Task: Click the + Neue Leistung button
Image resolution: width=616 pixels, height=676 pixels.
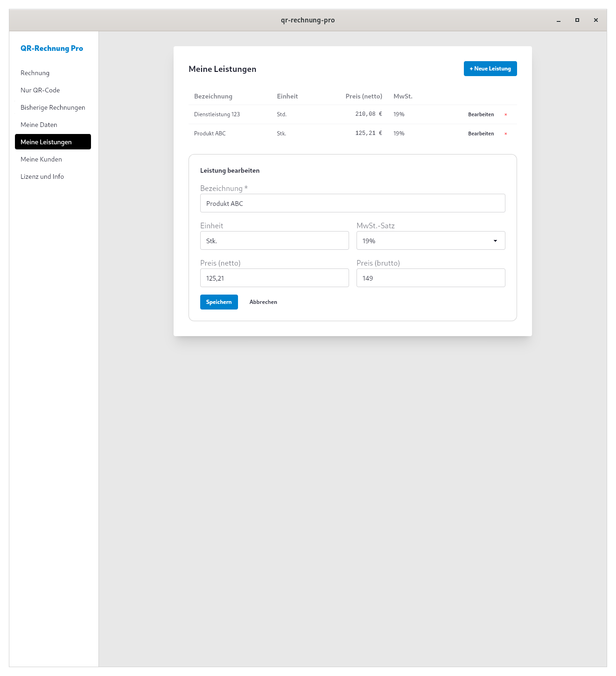Action: (x=490, y=69)
